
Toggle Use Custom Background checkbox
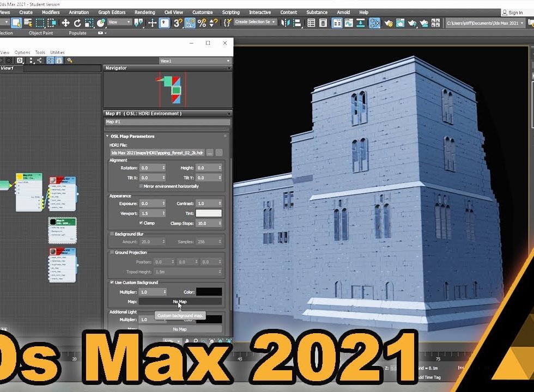coord(112,282)
